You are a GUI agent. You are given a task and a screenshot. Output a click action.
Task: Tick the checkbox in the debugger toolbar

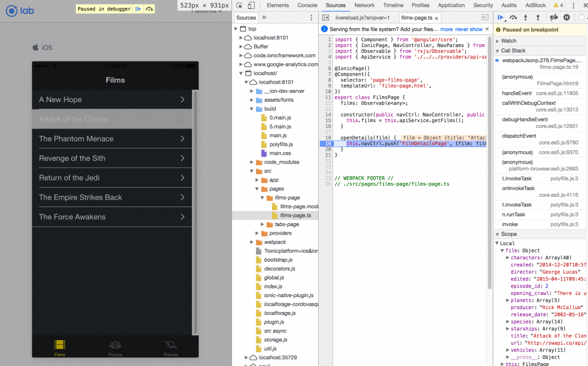point(582,17)
